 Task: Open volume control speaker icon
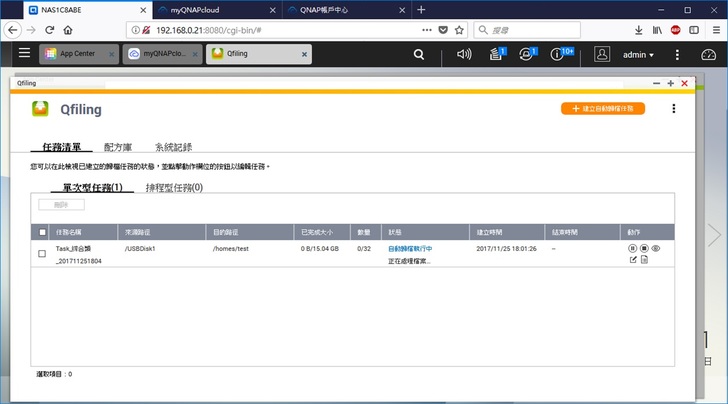(464, 54)
